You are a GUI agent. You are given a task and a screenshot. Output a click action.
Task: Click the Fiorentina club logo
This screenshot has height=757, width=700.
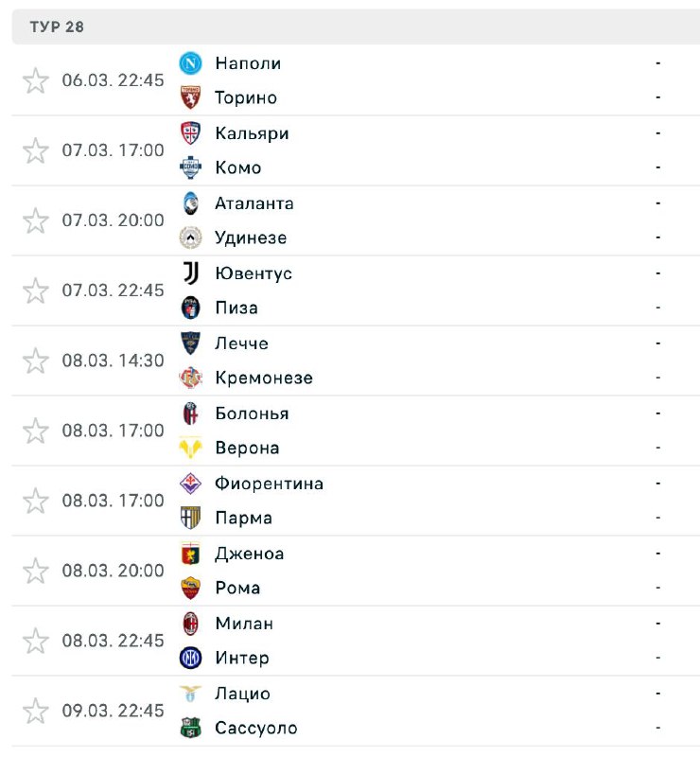(191, 484)
